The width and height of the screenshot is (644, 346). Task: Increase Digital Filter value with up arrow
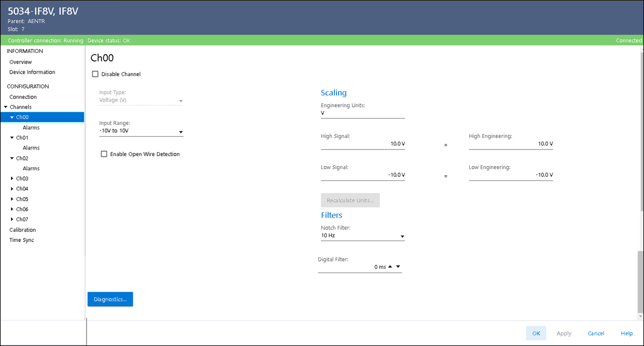coord(390,266)
